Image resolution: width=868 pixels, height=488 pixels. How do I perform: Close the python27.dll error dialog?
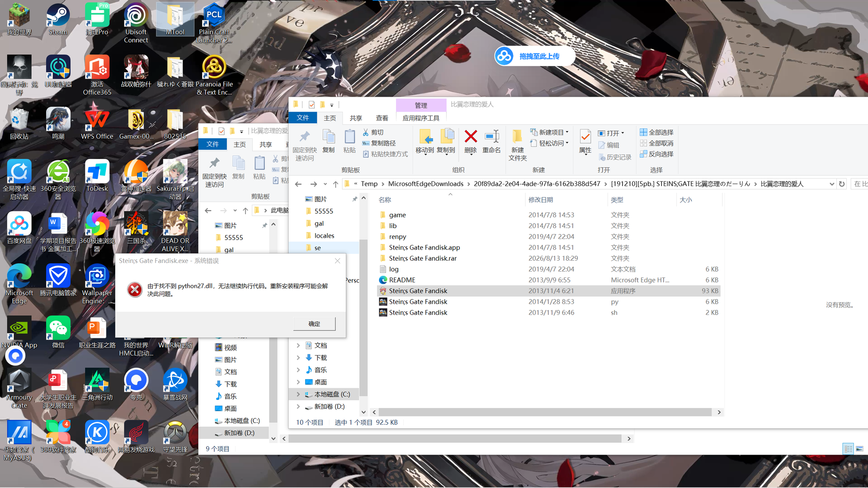click(337, 261)
